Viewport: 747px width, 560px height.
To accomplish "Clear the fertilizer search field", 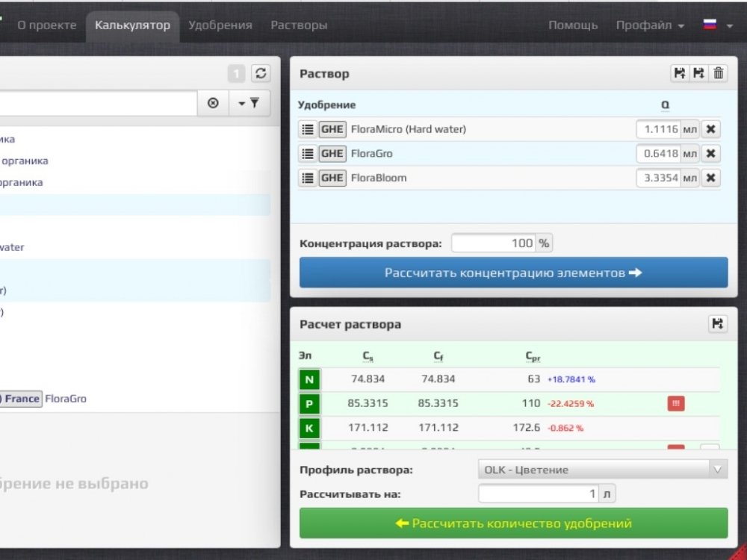I will tap(213, 103).
